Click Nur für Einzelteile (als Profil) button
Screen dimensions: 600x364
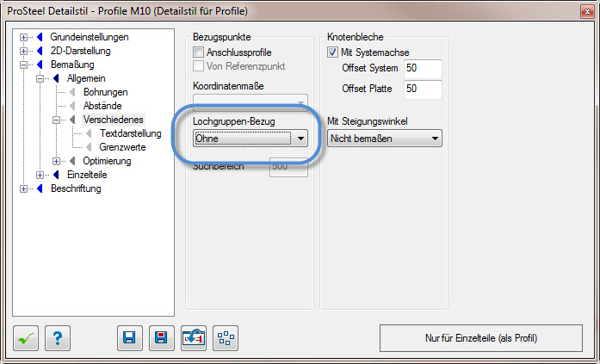click(481, 338)
